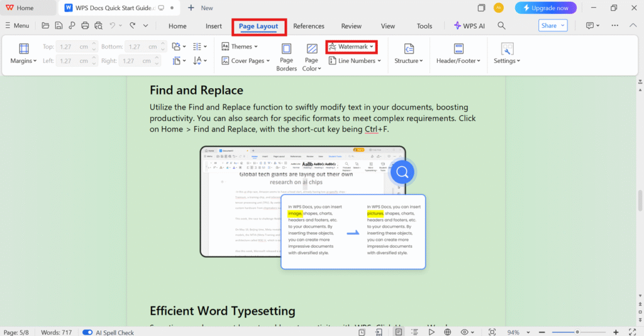
Task: Click the Page Color icon
Action: [312, 48]
